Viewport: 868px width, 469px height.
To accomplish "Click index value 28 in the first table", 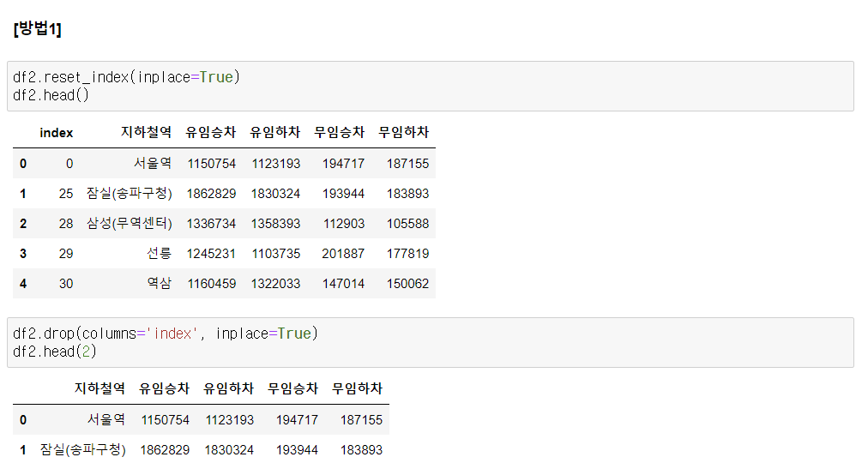I will coord(66,224).
